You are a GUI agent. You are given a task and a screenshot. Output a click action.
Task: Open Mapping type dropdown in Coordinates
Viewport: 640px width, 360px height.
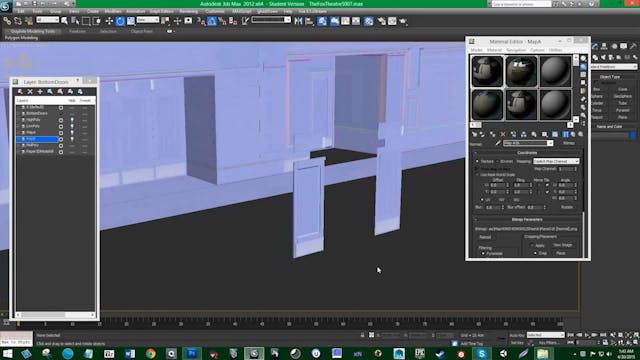point(556,161)
